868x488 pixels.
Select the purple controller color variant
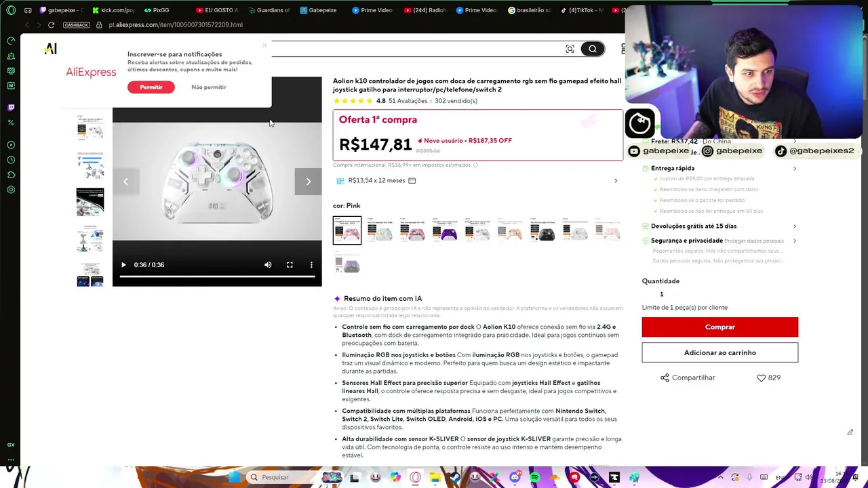445,230
